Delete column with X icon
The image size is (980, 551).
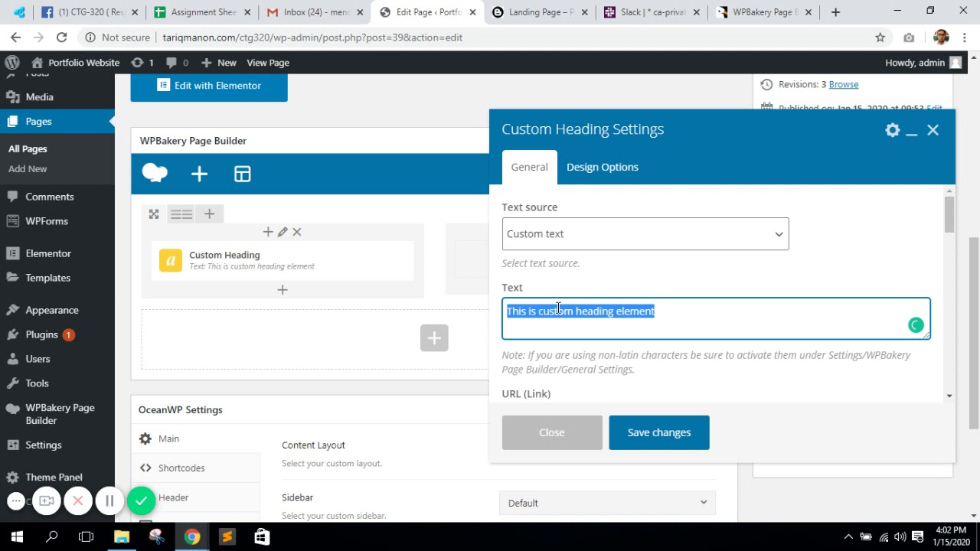coord(297,232)
